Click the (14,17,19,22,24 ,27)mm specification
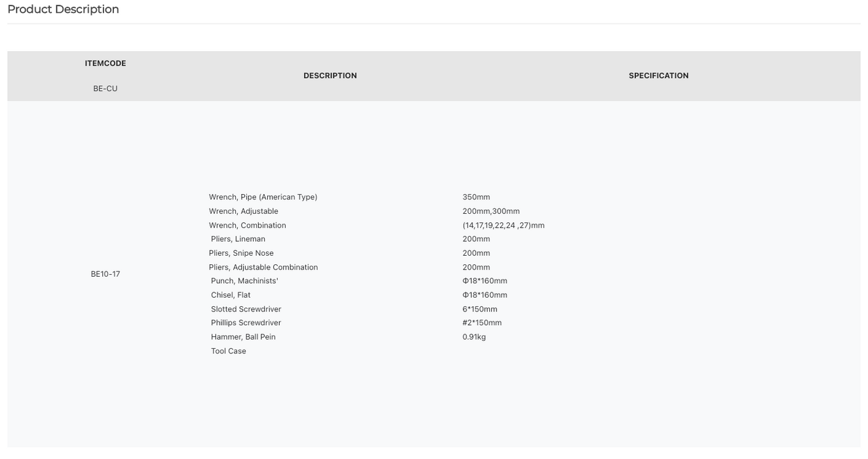 [x=504, y=226]
